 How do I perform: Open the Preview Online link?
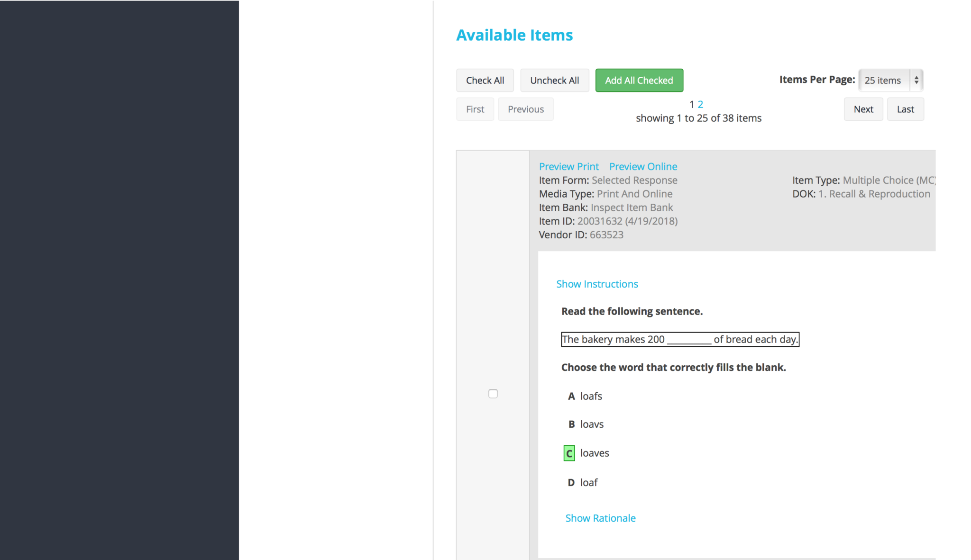(x=643, y=167)
